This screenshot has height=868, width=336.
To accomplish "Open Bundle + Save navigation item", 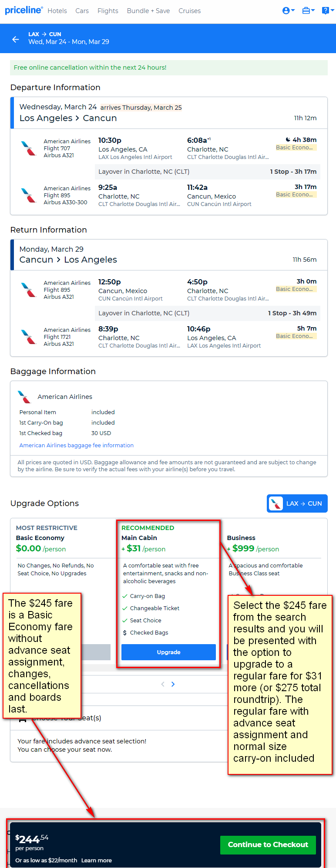I will [x=148, y=11].
